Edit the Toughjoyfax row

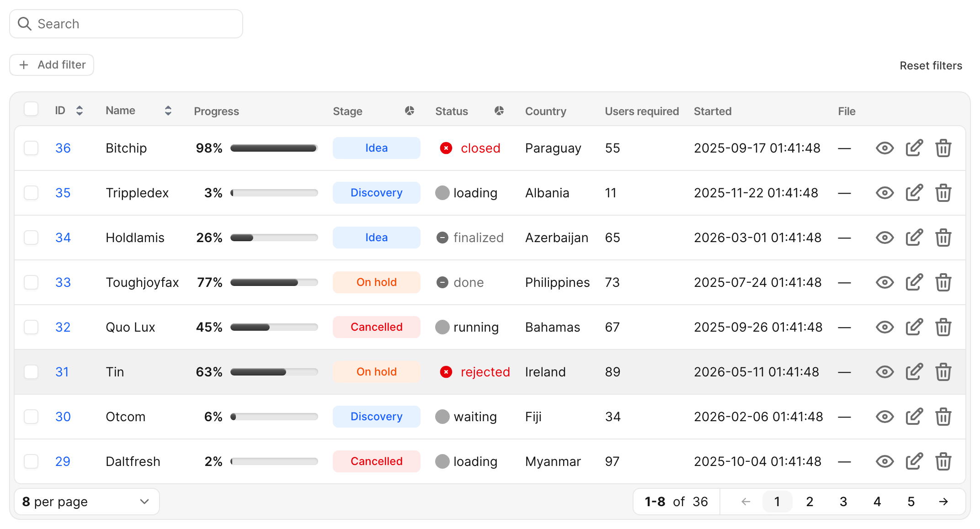click(x=914, y=282)
